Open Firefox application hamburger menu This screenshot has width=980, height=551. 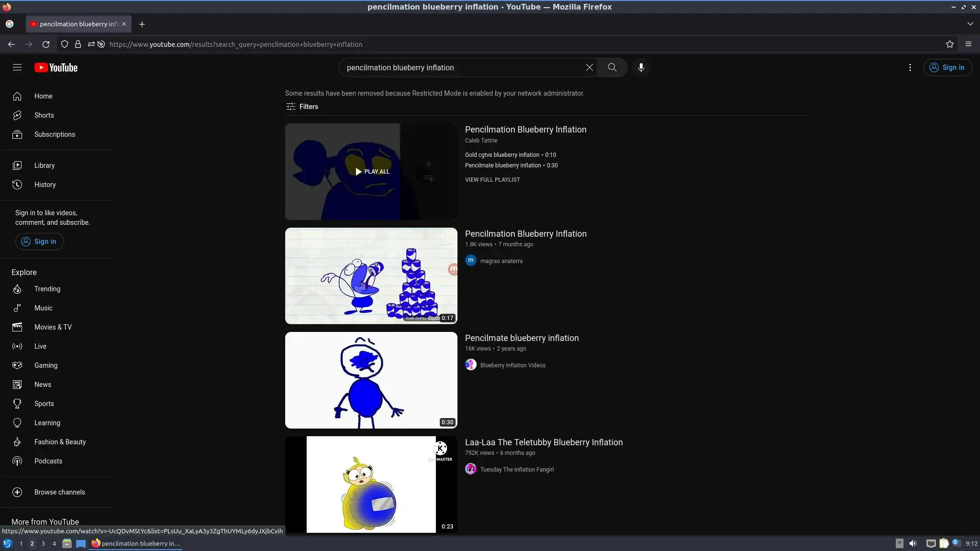[x=968, y=44]
